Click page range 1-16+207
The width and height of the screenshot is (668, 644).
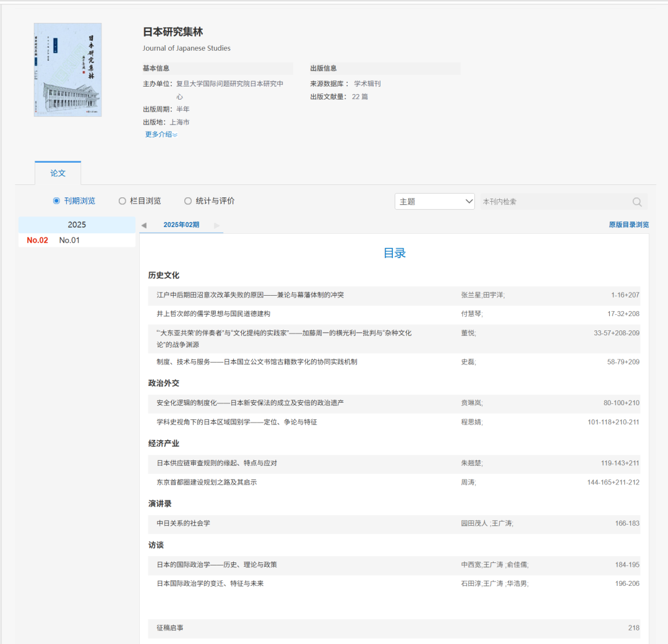coord(625,295)
